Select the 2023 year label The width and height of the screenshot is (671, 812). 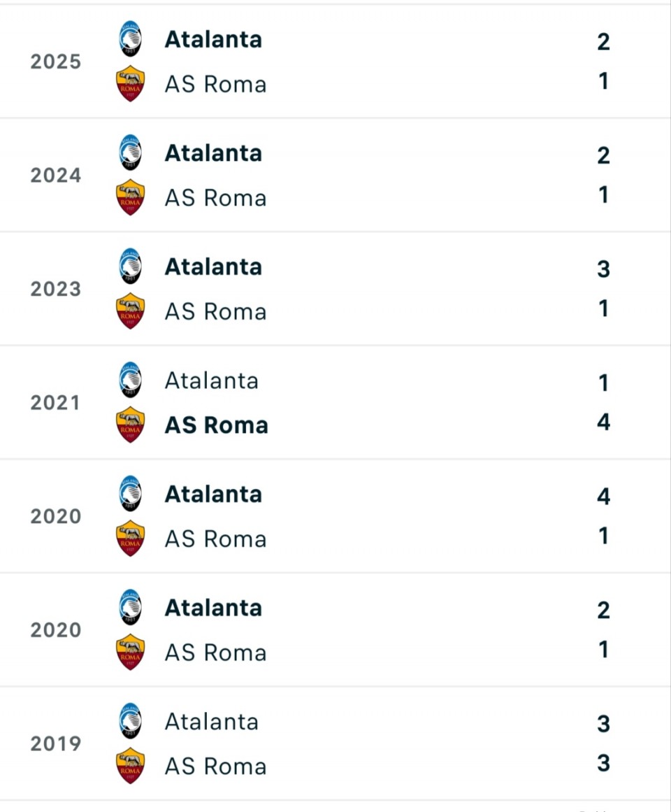point(55,289)
